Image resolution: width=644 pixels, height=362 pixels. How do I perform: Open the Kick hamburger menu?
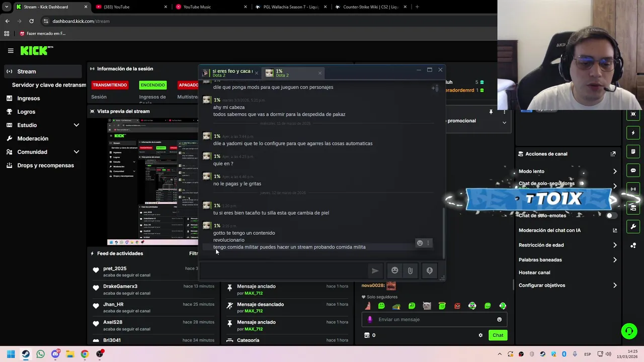(11, 50)
